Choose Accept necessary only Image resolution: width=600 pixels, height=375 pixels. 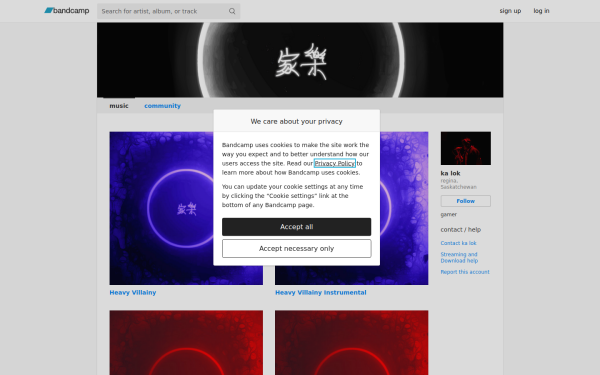pos(297,248)
